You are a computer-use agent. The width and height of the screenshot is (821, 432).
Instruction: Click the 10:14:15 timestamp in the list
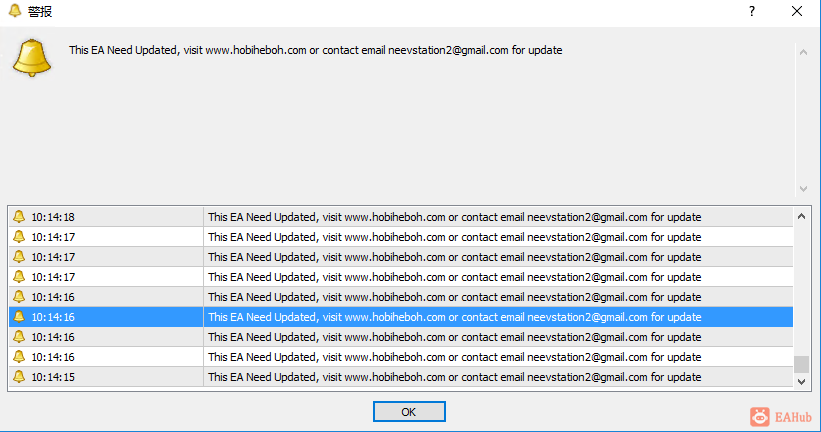pyautogui.click(x=53, y=377)
